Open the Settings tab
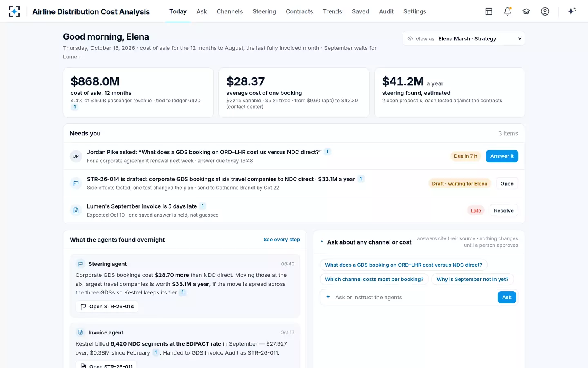This screenshot has width=588, height=368. click(x=415, y=11)
